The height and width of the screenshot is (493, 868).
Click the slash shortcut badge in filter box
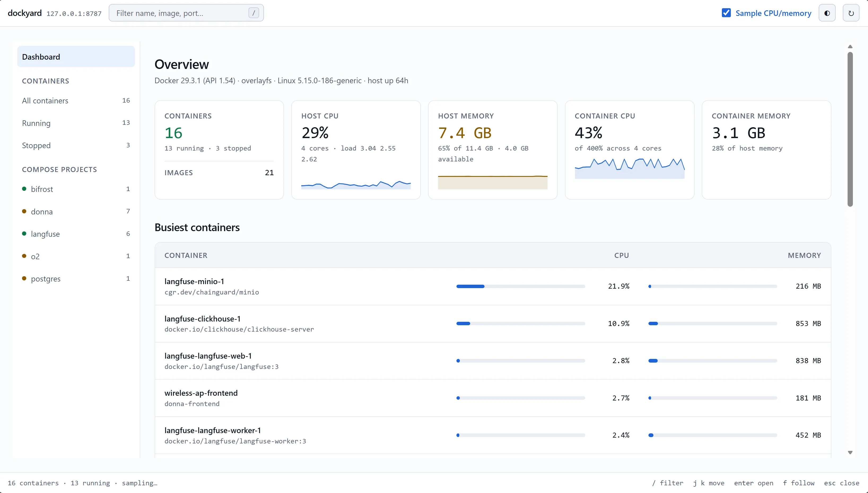(x=254, y=13)
